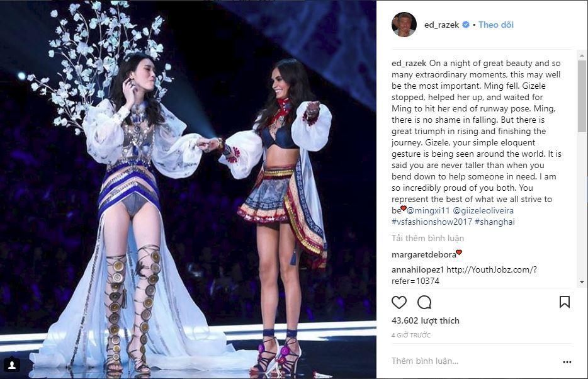Click the scrollbar down arrow in comments
Viewport: 588px width, 379px height.
pyautogui.click(x=582, y=281)
